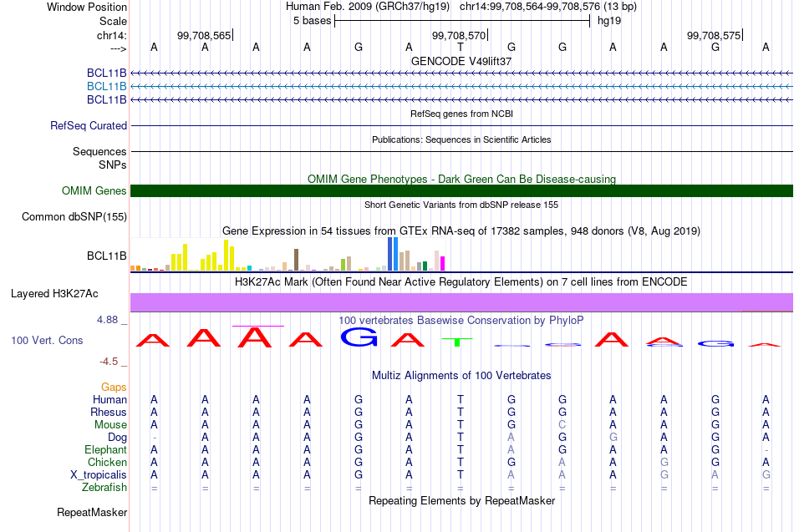The height and width of the screenshot is (532, 794).
Task: Click the dark green OMIM gene bar
Action: (461, 190)
